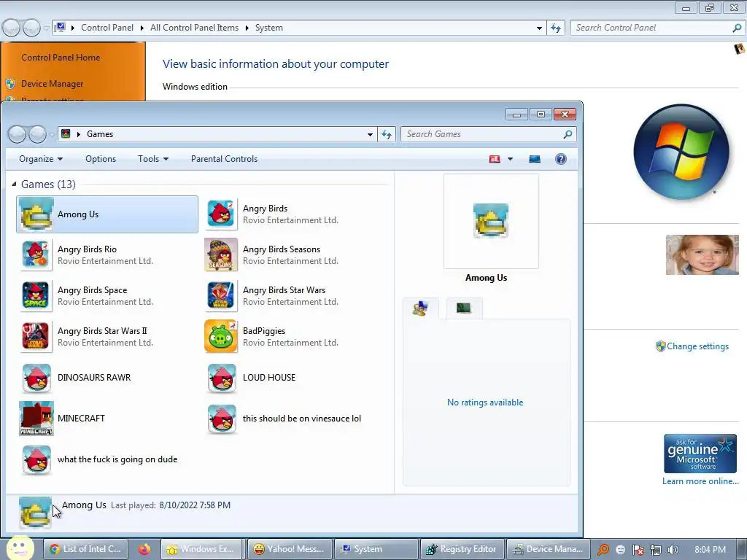Switch to the Yahoo! Messenger taskbar button

click(x=289, y=549)
